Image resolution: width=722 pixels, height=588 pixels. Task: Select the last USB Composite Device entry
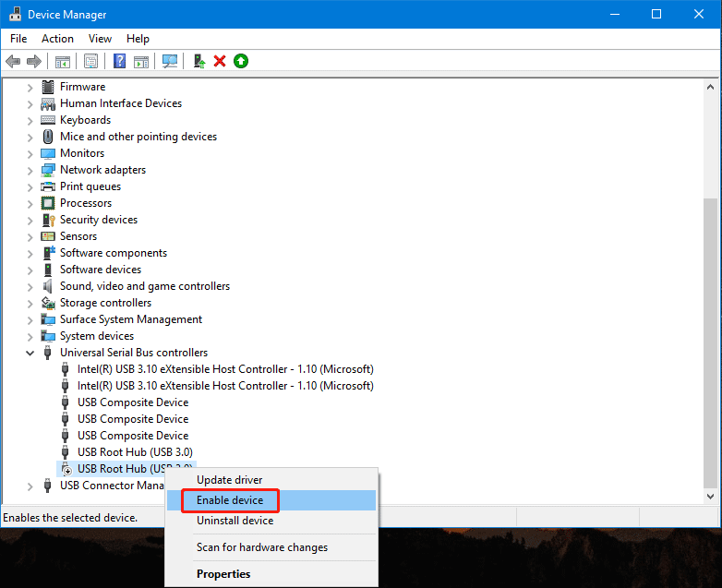click(133, 436)
